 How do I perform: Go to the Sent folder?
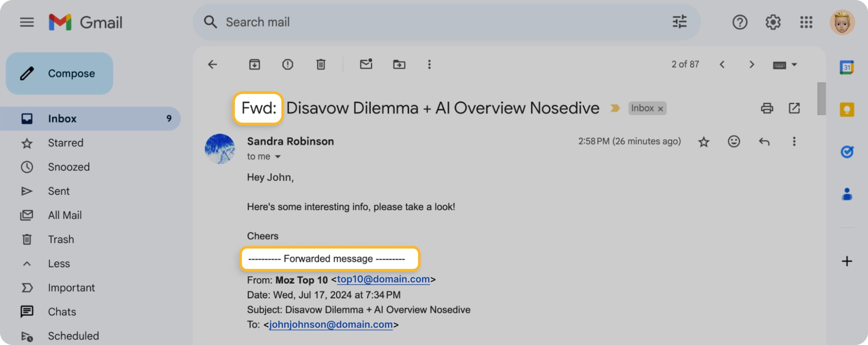pos(59,191)
